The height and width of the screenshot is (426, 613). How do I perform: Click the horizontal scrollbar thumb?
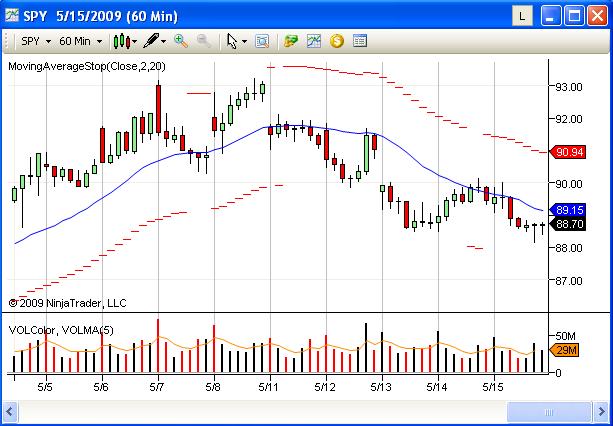point(548,412)
